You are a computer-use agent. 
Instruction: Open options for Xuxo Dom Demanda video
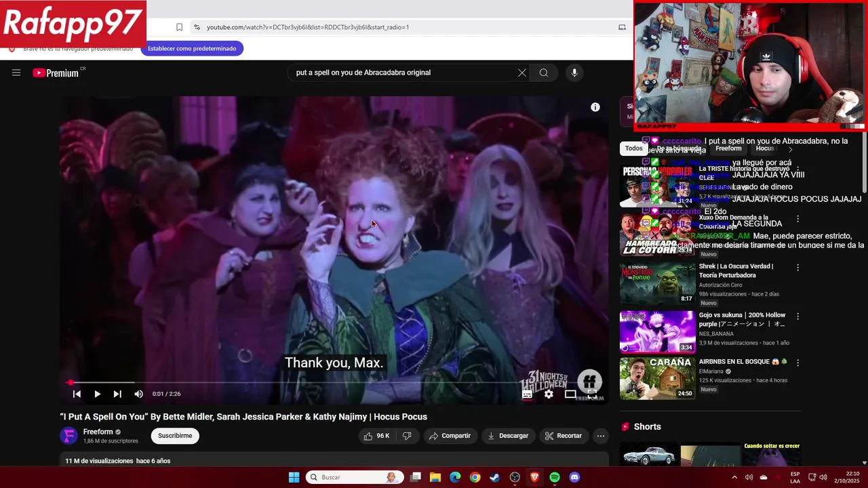click(x=797, y=219)
